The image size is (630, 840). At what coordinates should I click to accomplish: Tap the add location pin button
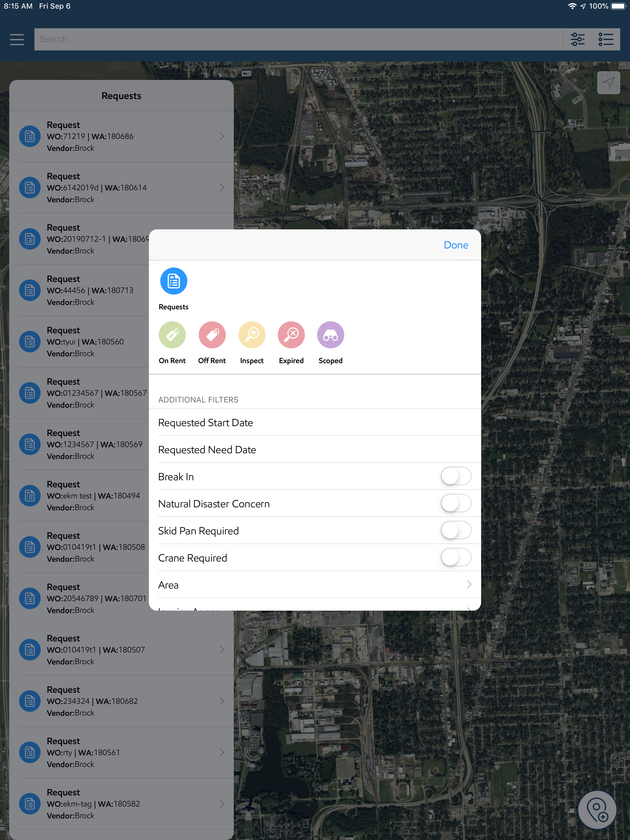(x=597, y=810)
